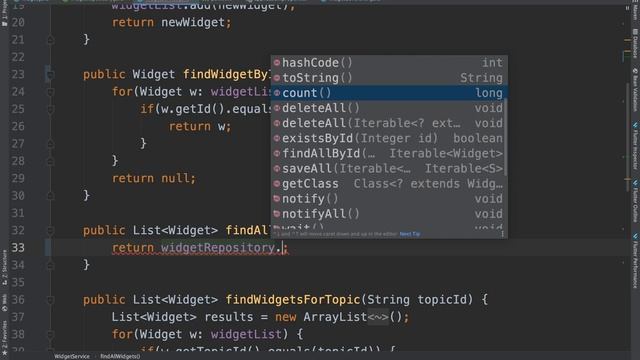Click the method icon beside findAllById
Screen dimensions: 640x360
277,153
